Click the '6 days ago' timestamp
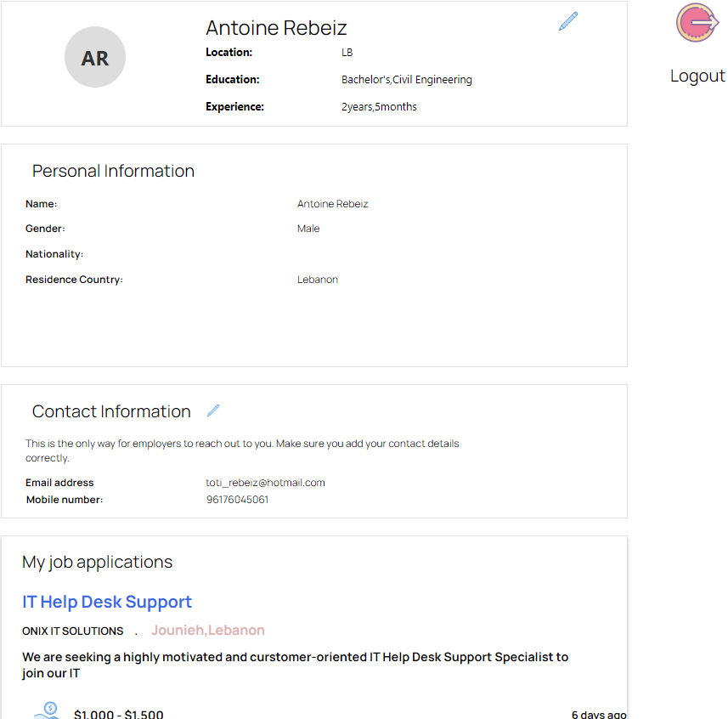Image resolution: width=728 pixels, height=719 pixels. tap(599, 714)
